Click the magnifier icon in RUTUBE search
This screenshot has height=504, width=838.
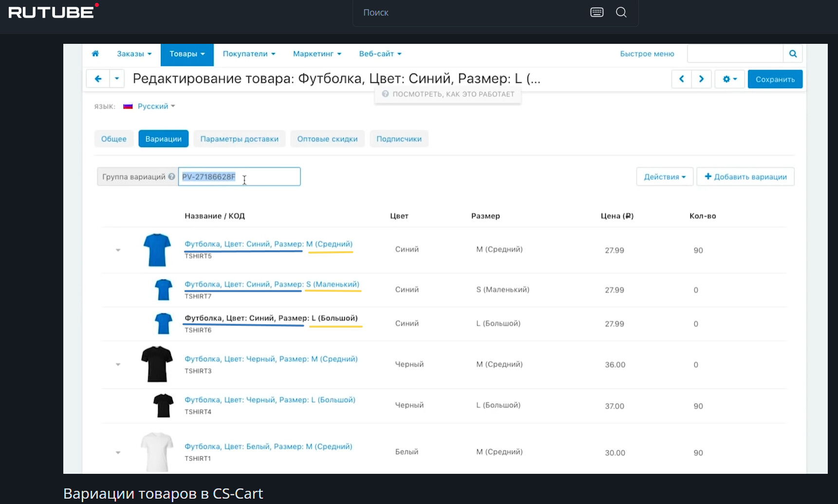(x=621, y=12)
